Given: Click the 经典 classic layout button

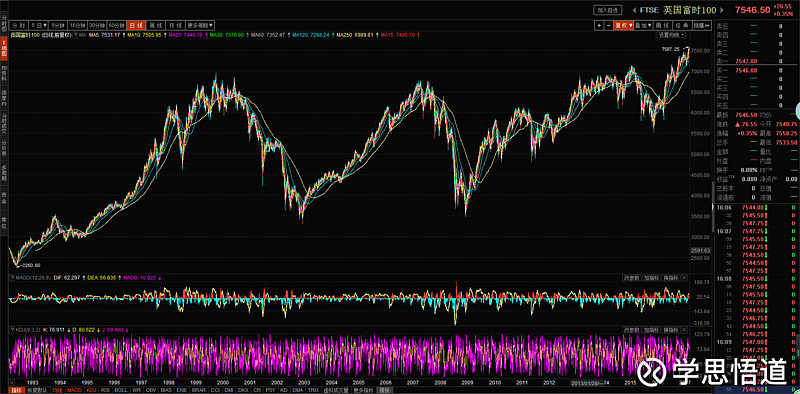Looking at the screenshot, I should pyautogui.click(x=683, y=26).
